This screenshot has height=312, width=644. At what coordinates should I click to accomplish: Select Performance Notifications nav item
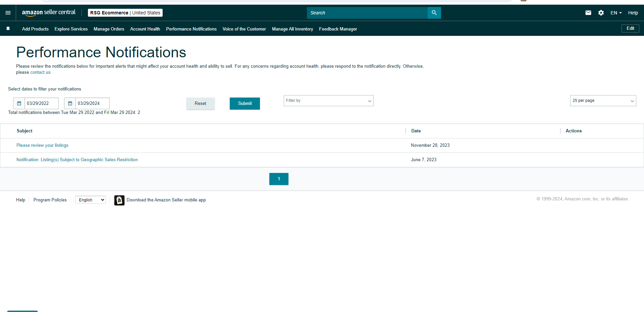tap(191, 29)
